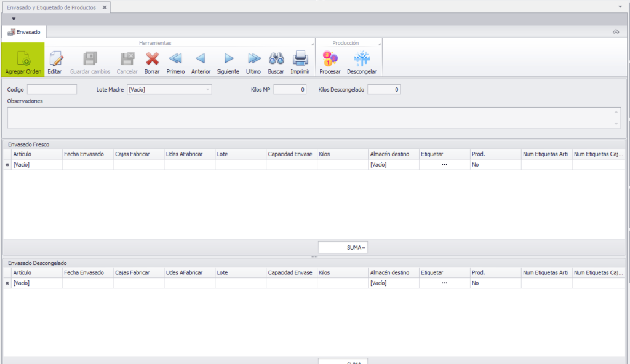The width and height of the screenshot is (630, 364).
Task: Click new-row indicator in Envasado Fresco
Action: (7, 164)
